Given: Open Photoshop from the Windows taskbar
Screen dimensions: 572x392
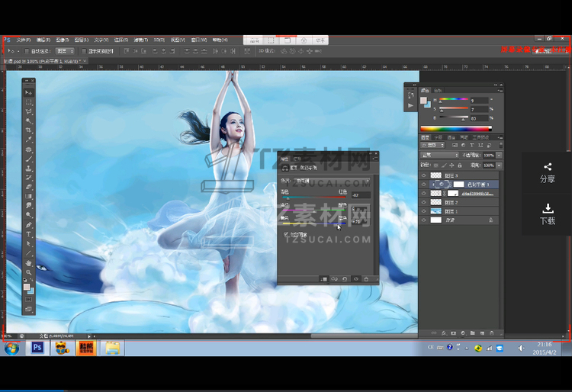Looking at the screenshot, I should (37, 348).
